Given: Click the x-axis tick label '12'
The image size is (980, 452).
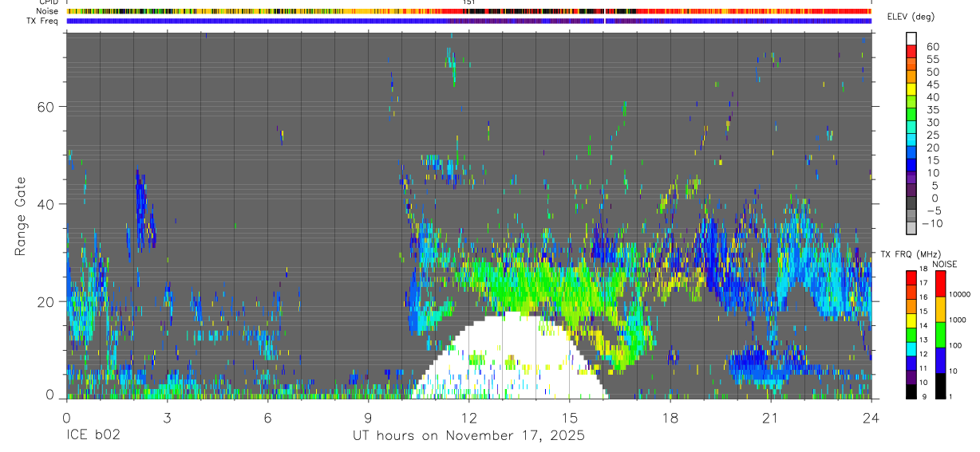Looking at the screenshot, I should 468,418.
